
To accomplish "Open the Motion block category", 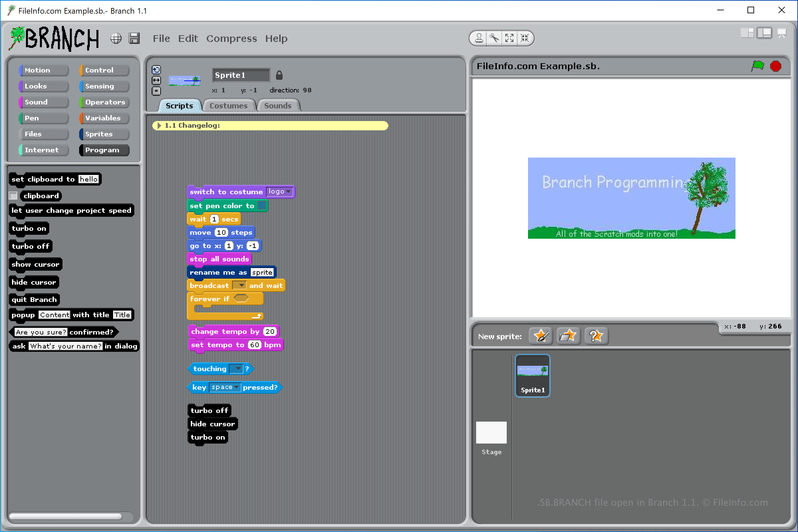I will pyautogui.click(x=44, y=70).
